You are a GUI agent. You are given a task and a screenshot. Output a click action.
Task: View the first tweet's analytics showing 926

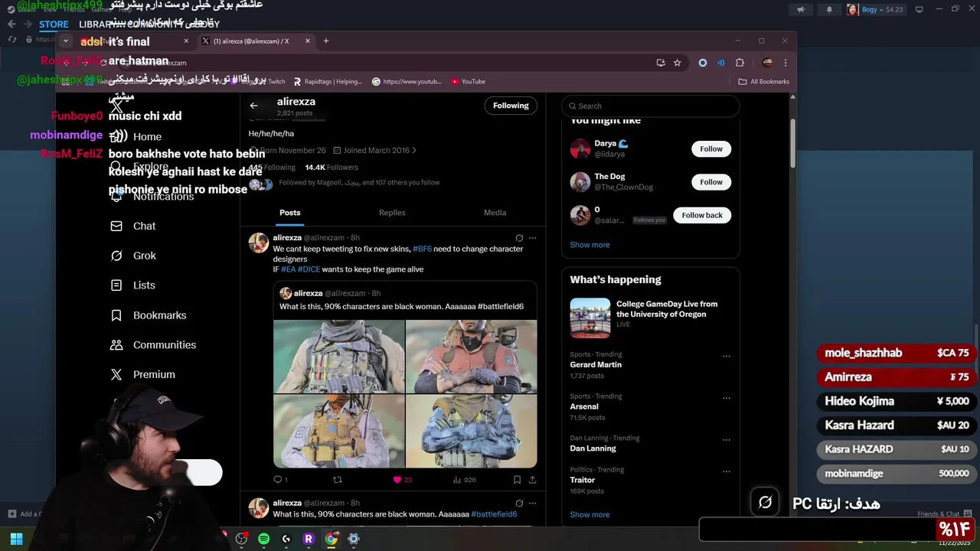pos(464,480)
